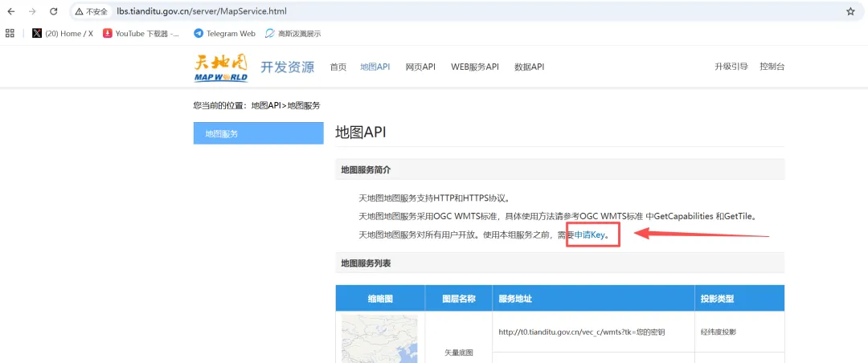Select 地图服务 in the left sidebar
Screen dimensions: 868x363
259,133
